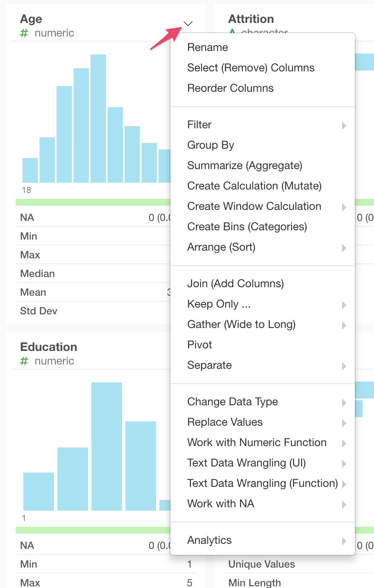Select Join (Add Columns)
Image resolution: width=374 pixels, height=588 pixels.
(x=235, y=283)
